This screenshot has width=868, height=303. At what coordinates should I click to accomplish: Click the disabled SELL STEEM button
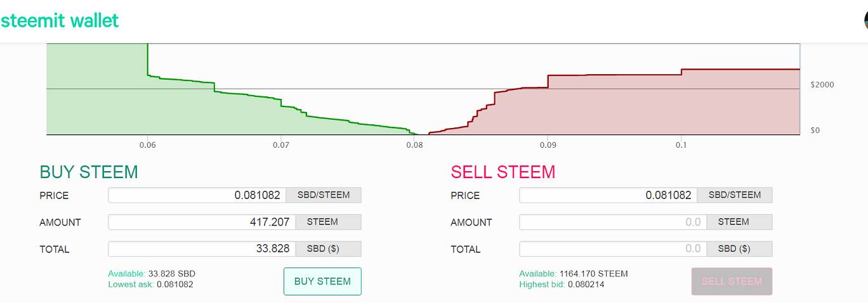[732, 281]
